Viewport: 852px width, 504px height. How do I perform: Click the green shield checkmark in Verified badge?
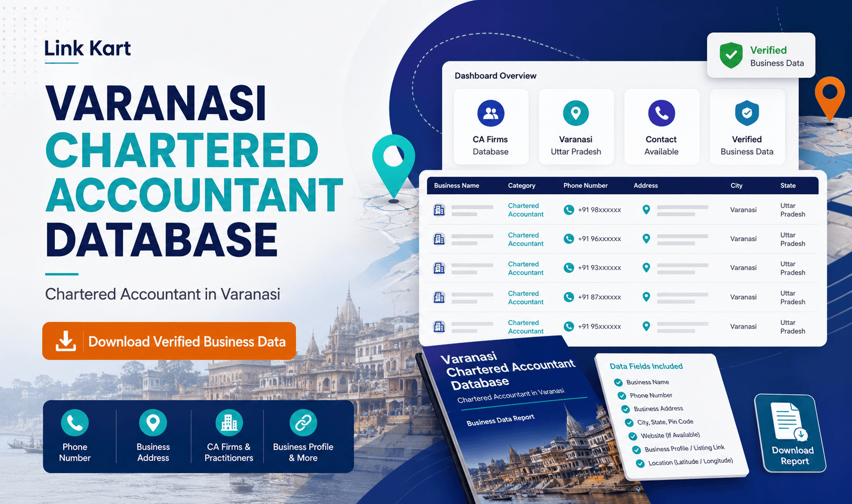pyautogui.click(x=731, y=55)
